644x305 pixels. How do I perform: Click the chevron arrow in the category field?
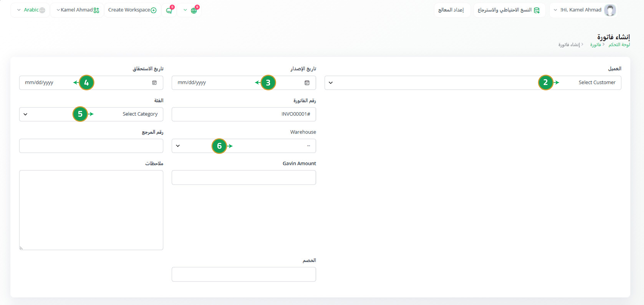tap(25, 114)
